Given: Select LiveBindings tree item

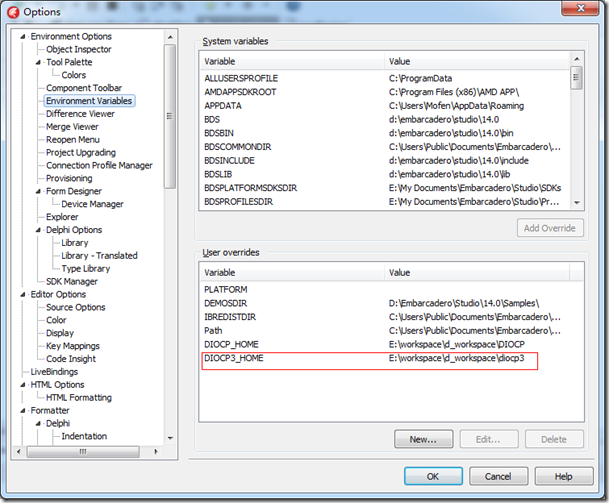Looking at the screenshot, I should 54,372.
